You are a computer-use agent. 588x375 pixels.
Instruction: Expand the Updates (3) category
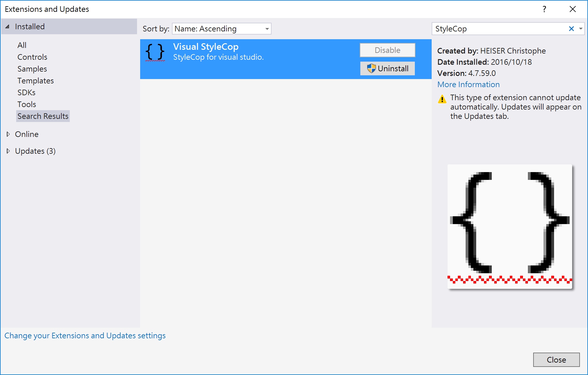click(x=8, y=151)
